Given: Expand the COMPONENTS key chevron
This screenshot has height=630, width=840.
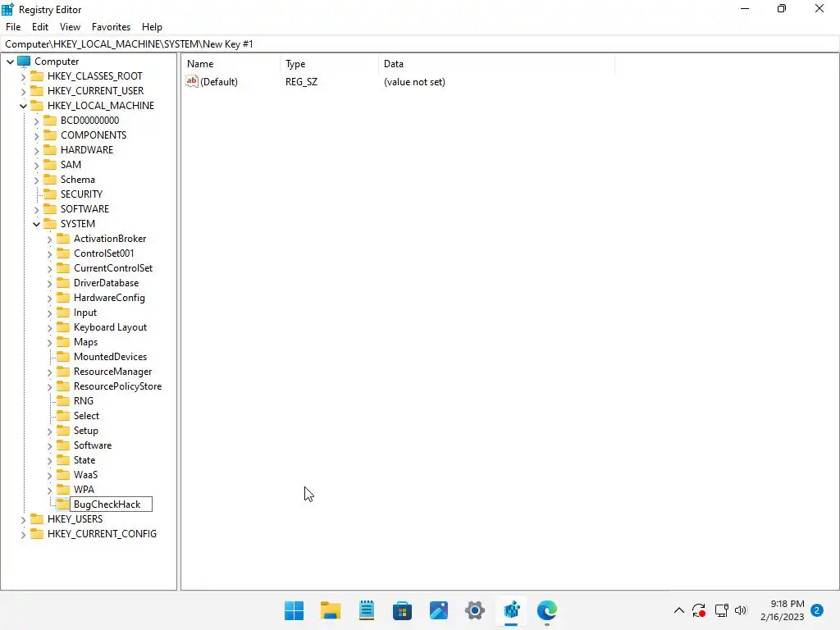Looking at the screenshot, I should (x=36, y=135).
